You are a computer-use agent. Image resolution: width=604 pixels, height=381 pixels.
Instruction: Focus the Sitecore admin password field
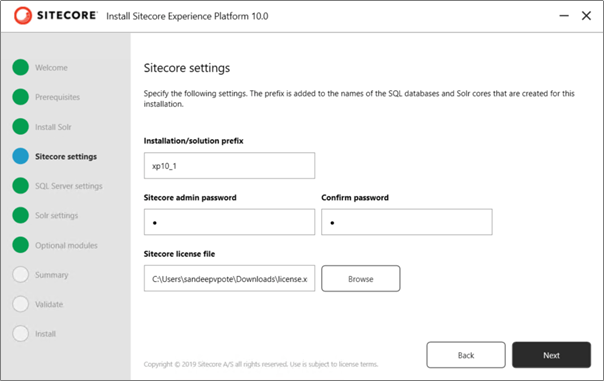click(229, 222)
